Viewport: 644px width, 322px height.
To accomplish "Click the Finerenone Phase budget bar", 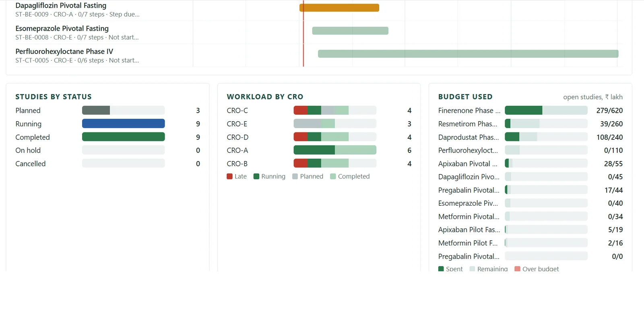I will [x=546, y=110].
